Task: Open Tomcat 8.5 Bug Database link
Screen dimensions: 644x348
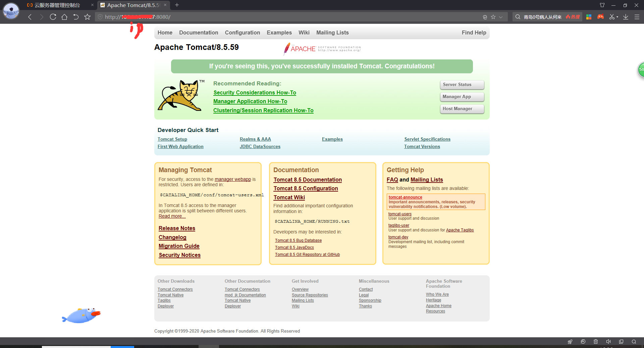Action: click(298, 240)
